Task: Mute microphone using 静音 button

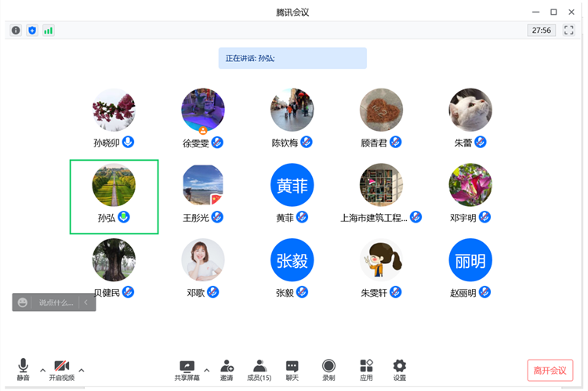Action: click(x=23, y=370)
